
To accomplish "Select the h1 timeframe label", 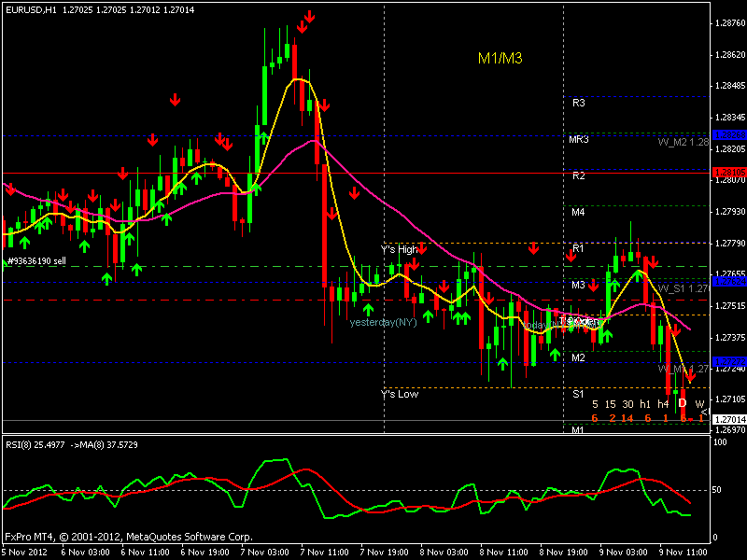I will pos(645,404).
